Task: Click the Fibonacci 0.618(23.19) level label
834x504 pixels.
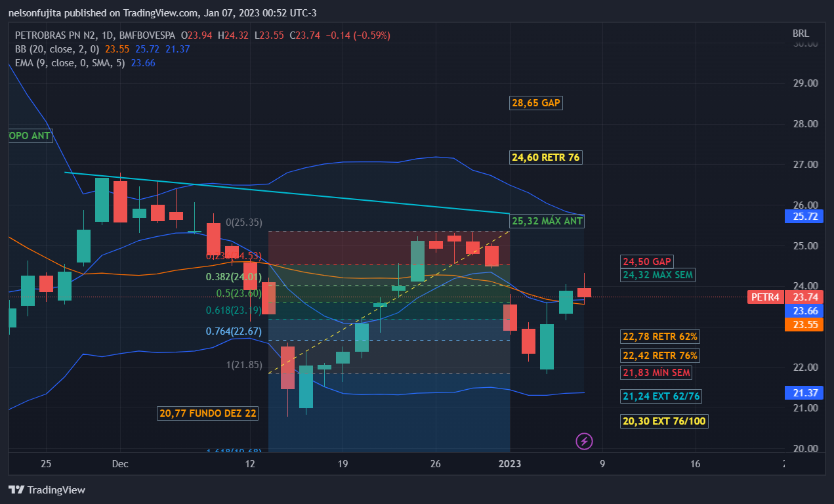Action: click(x=234, y=310)
